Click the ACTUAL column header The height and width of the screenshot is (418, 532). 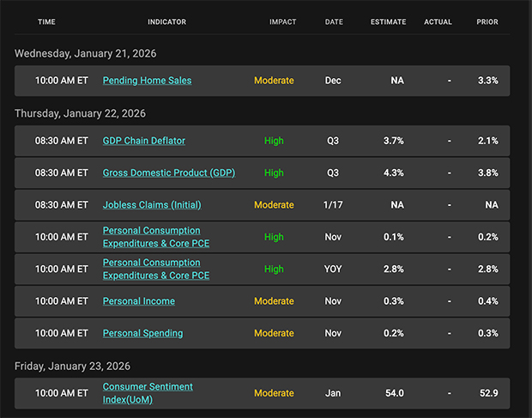click(x=438, y=21)
